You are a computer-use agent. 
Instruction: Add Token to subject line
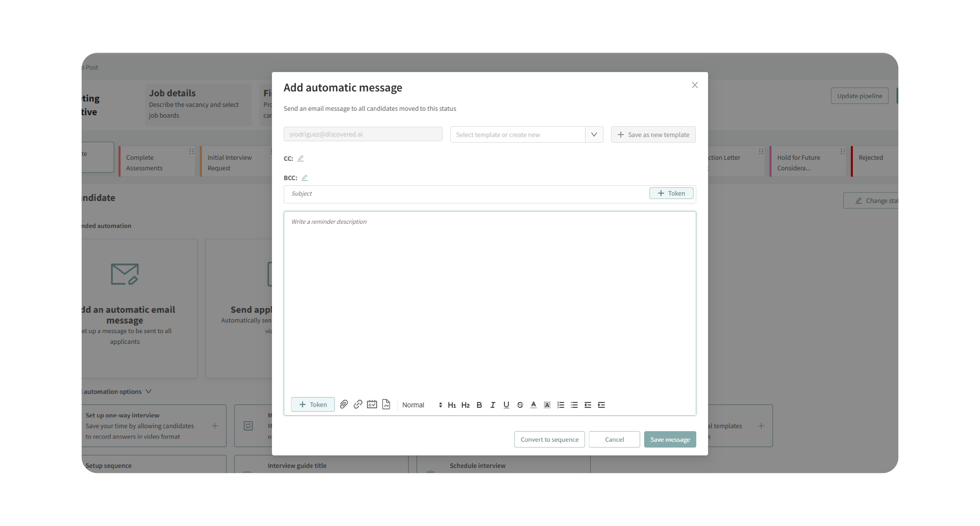(671, 193)
